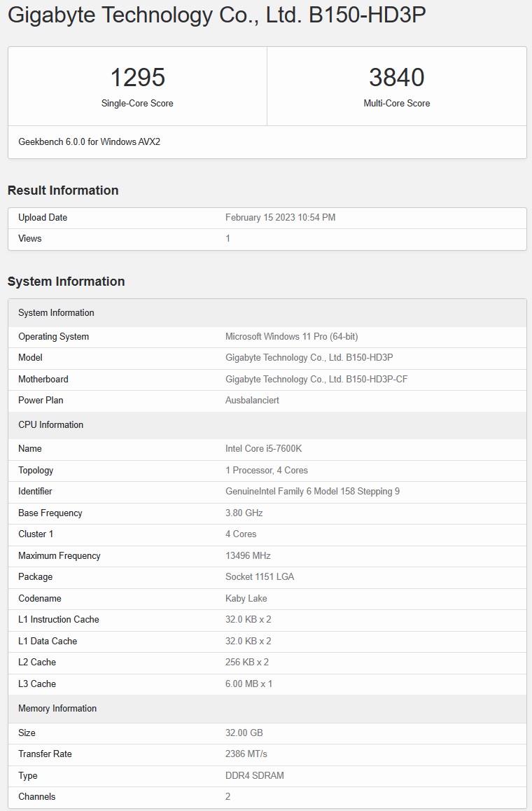Select the page title Gigabyte B150-HD3P heading
The width and height of the screenshot is (532, 811).
tap(216, 15)
